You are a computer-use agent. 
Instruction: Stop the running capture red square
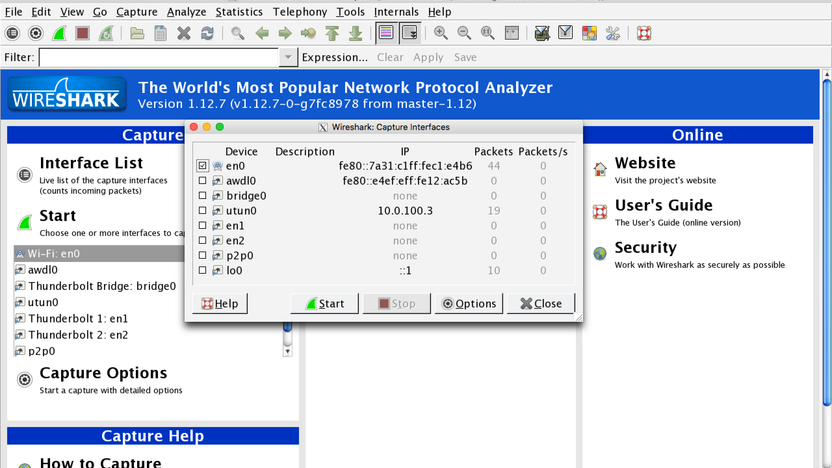coord(82,33)
